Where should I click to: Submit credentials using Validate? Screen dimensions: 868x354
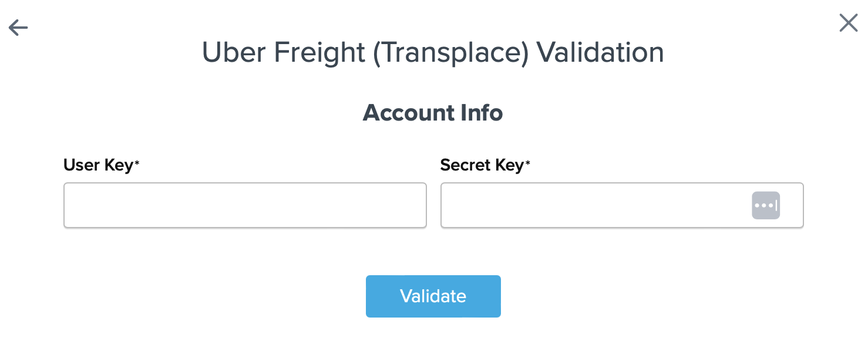pos(433,296)
